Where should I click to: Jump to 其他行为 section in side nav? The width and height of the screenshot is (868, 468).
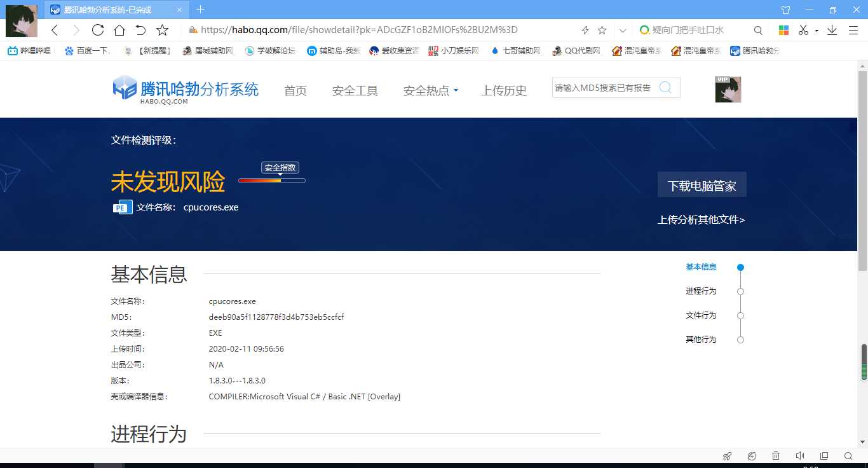(701, 340)
